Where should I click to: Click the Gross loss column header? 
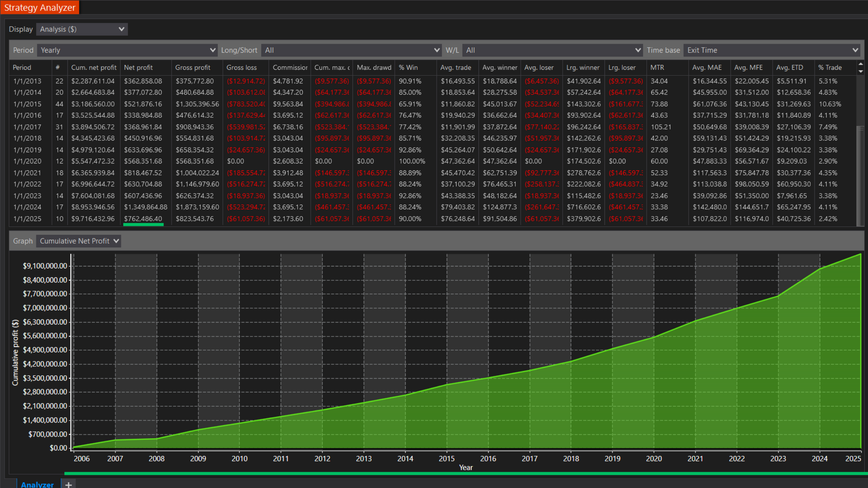pos(241,68)
